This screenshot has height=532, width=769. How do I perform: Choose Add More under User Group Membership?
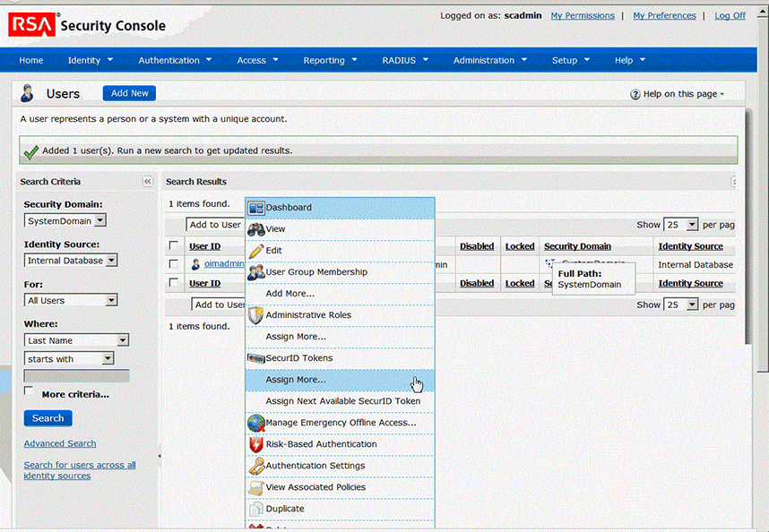click(x=340, y=294)
